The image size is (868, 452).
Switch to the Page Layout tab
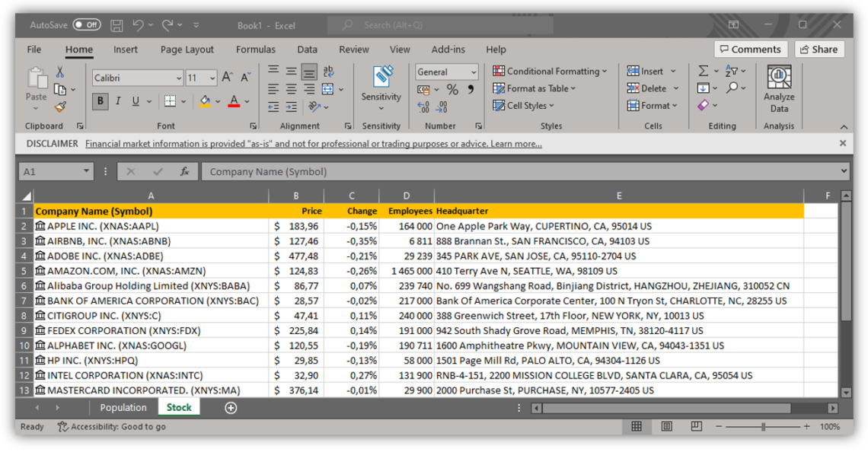tap(187, 49)
